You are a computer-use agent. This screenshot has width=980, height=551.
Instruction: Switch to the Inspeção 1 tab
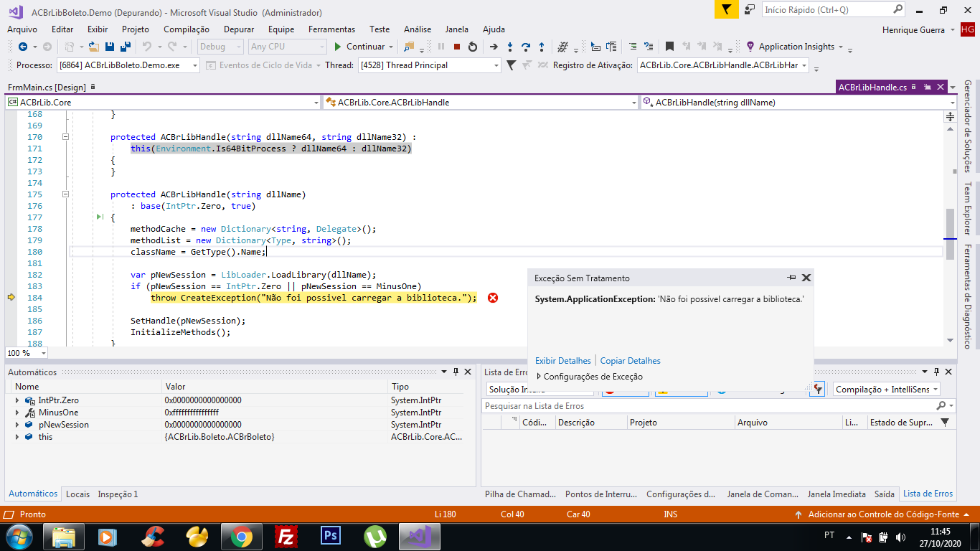click(118, 494)
